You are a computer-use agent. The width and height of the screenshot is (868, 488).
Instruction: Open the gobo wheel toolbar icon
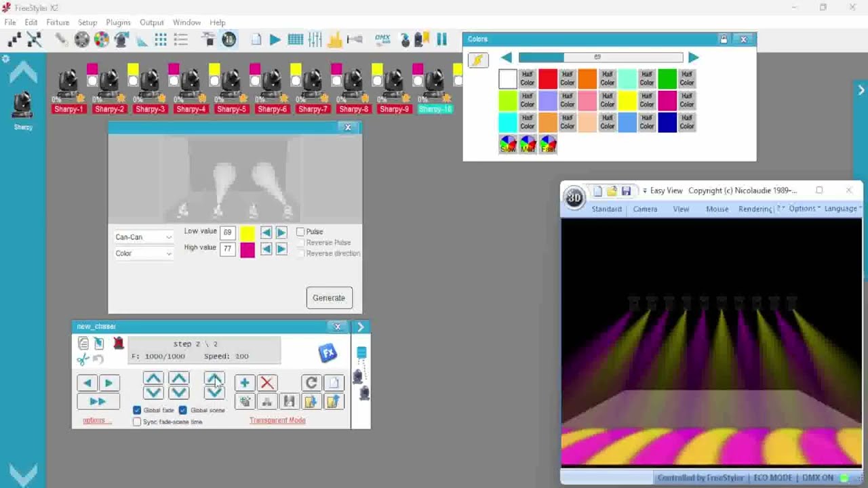[82, 40]
